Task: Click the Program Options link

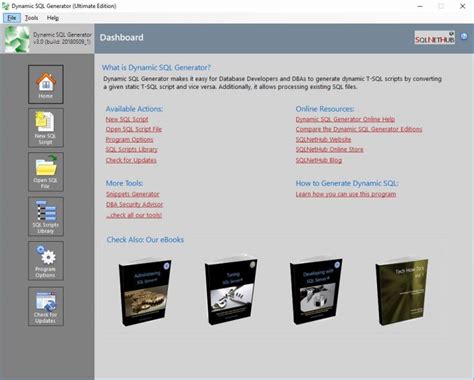Action: (129, 140)
